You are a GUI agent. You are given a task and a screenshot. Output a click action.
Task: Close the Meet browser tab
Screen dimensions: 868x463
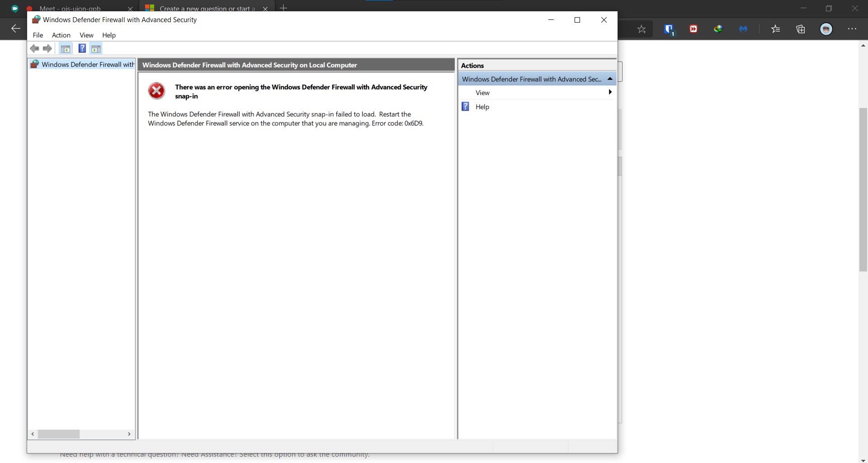(x=130, y=9)
